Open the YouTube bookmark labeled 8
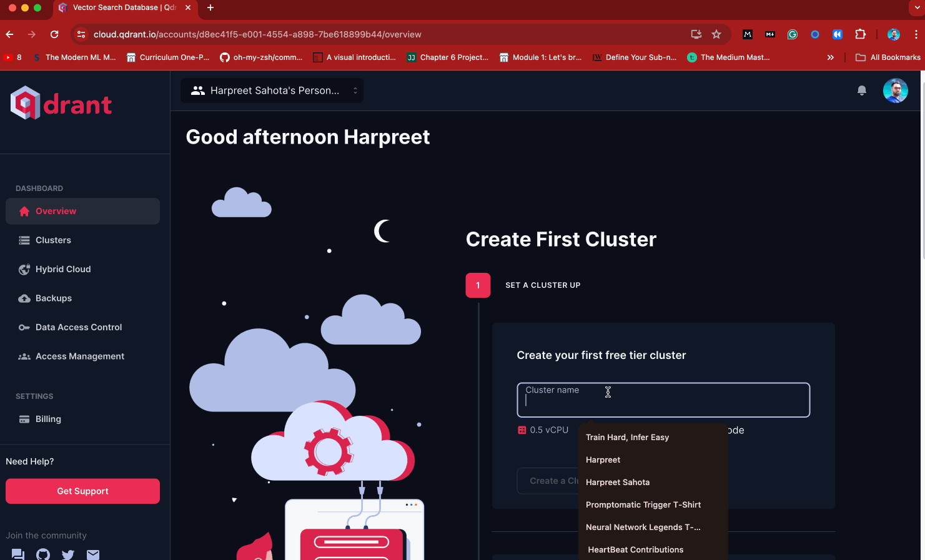Screen dimensions: 925x560 (x=12, y=57)
